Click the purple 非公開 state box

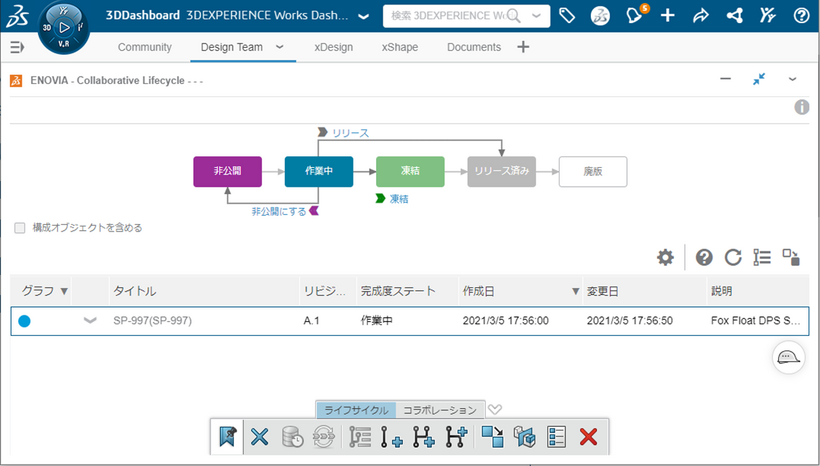(227, 172)
